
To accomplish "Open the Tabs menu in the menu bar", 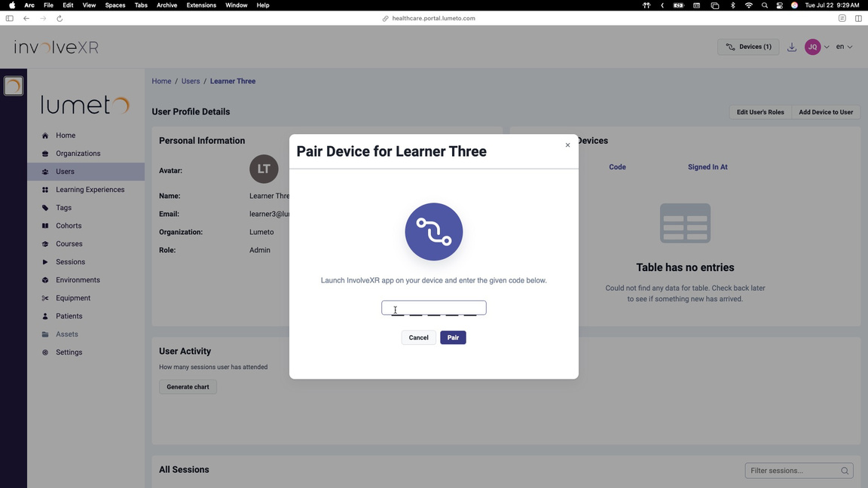I will [x=141, y=5].
